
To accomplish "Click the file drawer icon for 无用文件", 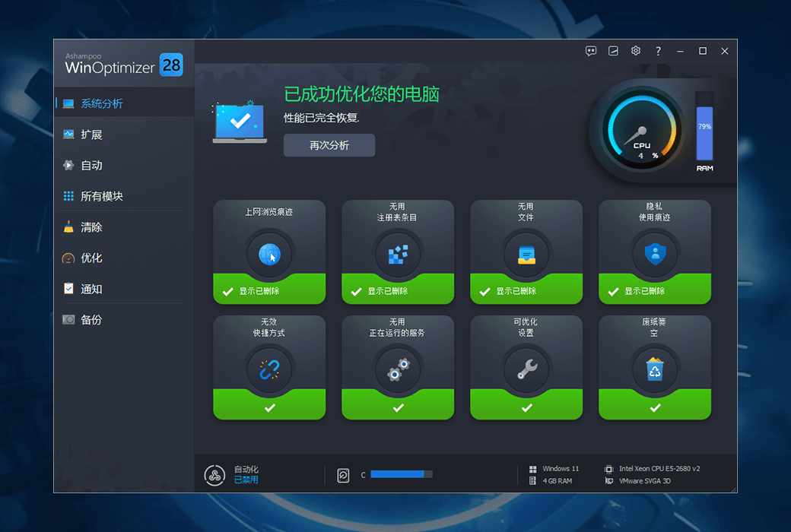I will (526, 254).
